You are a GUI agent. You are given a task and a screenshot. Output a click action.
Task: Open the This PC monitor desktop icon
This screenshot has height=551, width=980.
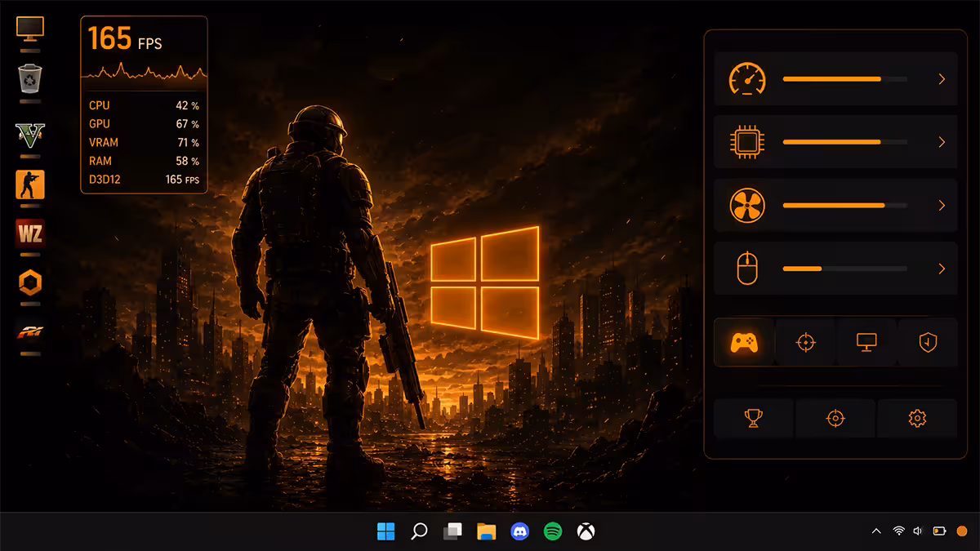tap(30, 29)
